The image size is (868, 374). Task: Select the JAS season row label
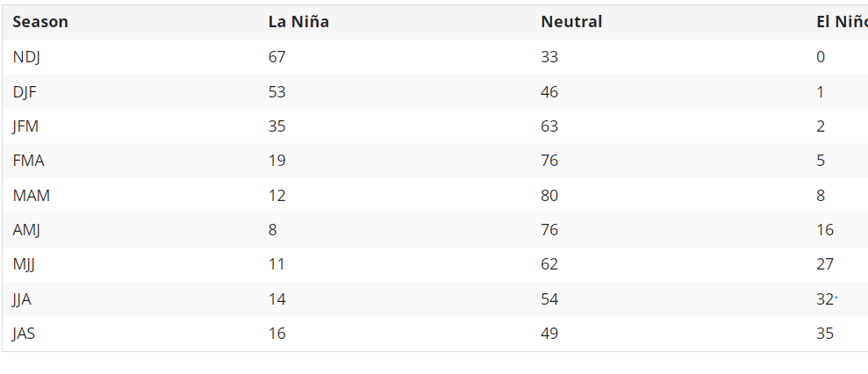[25, 334]
